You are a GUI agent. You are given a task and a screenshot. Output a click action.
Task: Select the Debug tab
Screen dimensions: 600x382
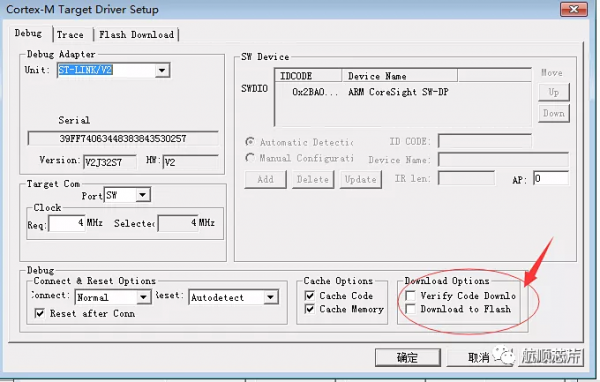[x=28, y=33]
